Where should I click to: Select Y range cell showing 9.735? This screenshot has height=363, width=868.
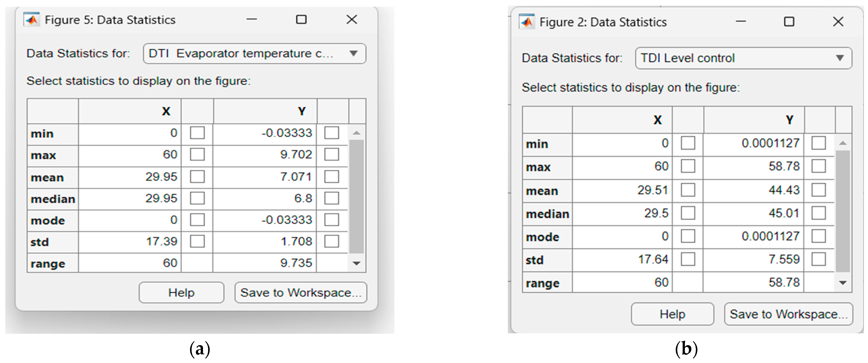[x=265, y=263]
